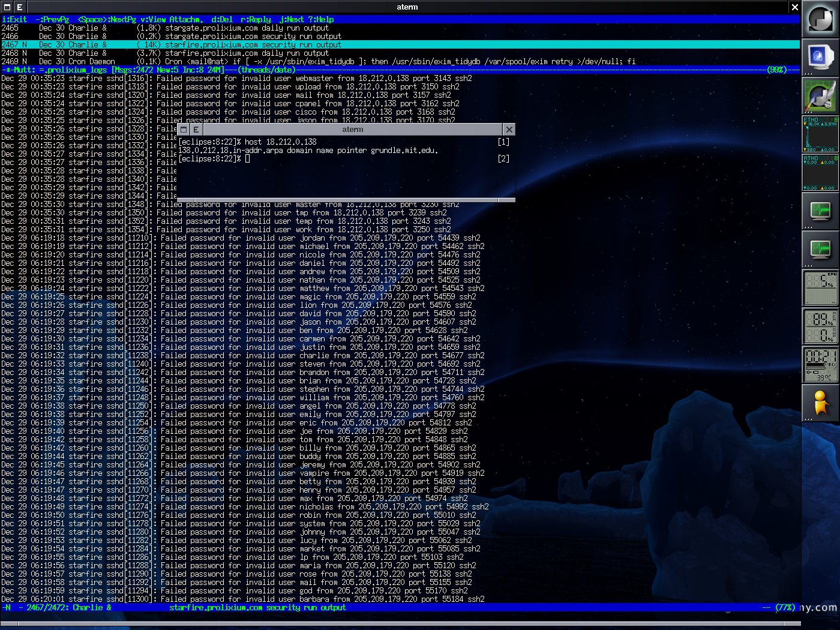This screenshot has height=630, width=840.
Task: Click log line for invalid user charlie
Action: 243,355
